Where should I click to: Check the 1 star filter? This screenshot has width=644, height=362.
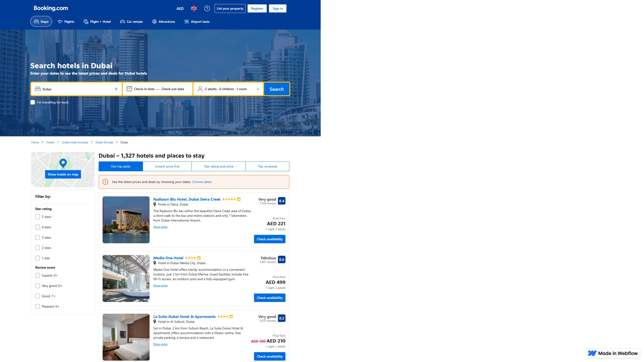click(38, 258)
